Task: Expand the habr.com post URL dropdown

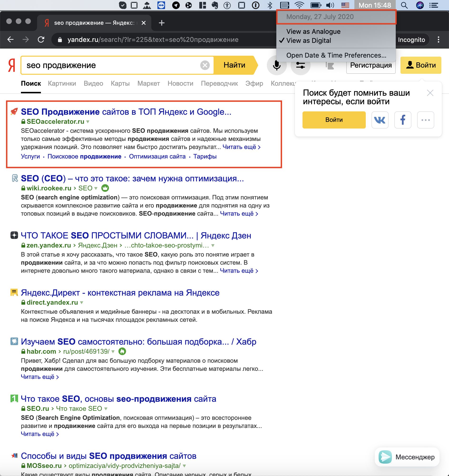Action: pos(113,352)
